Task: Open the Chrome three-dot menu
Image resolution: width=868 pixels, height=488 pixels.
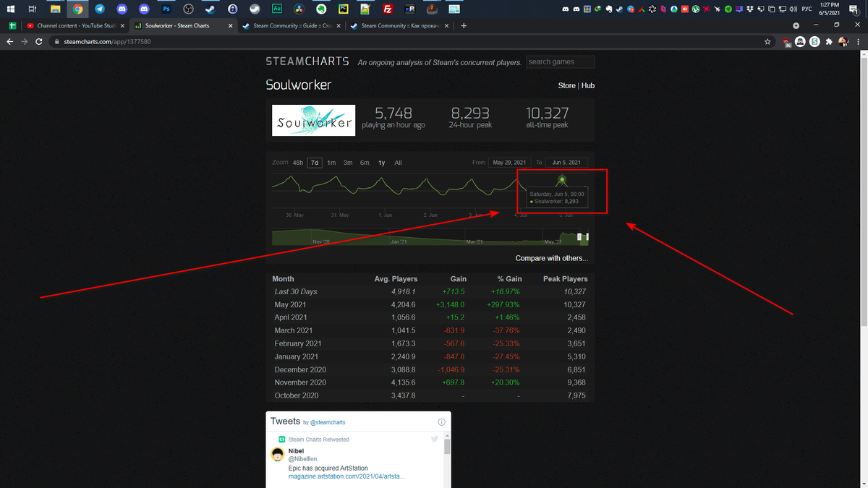Action: pos(859,42)
